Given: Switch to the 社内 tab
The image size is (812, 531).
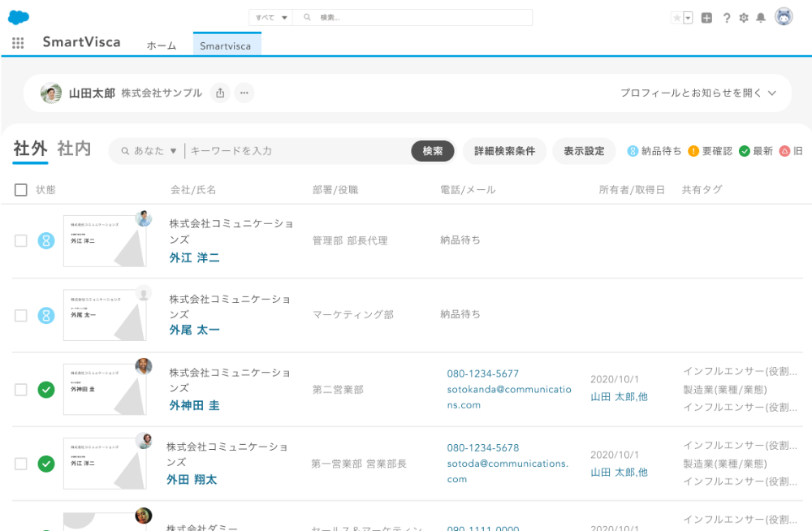Looking at the screenshot, I should coord(74,149).
